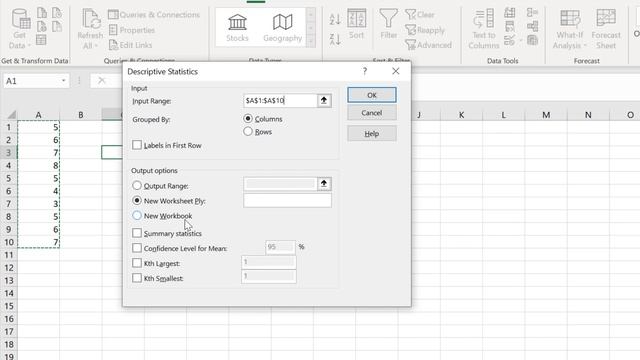Viewport: 640px width, 360px height.
Task: Select column B header
Action: pos(80,115)
